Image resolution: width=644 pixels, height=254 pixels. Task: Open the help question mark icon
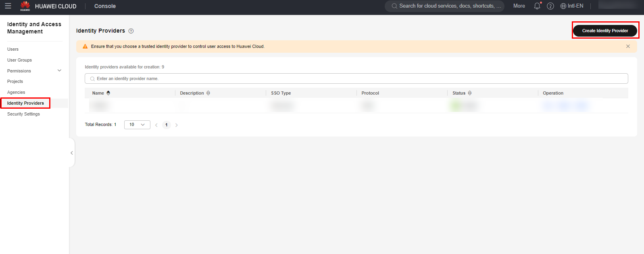pyautogui.click(x=550, y=6)
